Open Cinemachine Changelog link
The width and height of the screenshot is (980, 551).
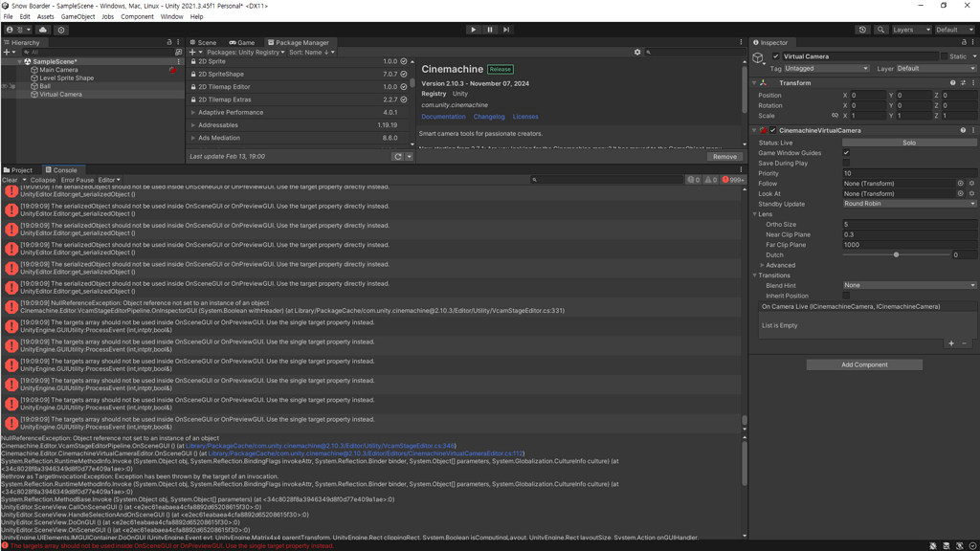point(489,117)
